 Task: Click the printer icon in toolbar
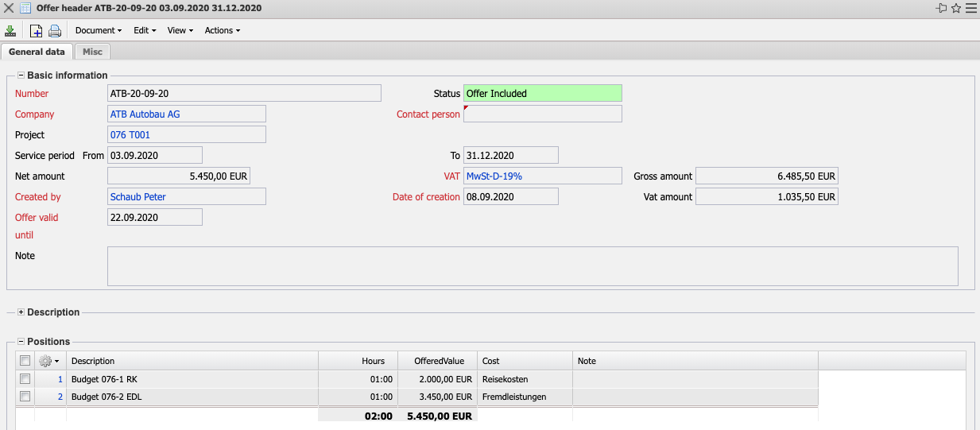[55, 31]
